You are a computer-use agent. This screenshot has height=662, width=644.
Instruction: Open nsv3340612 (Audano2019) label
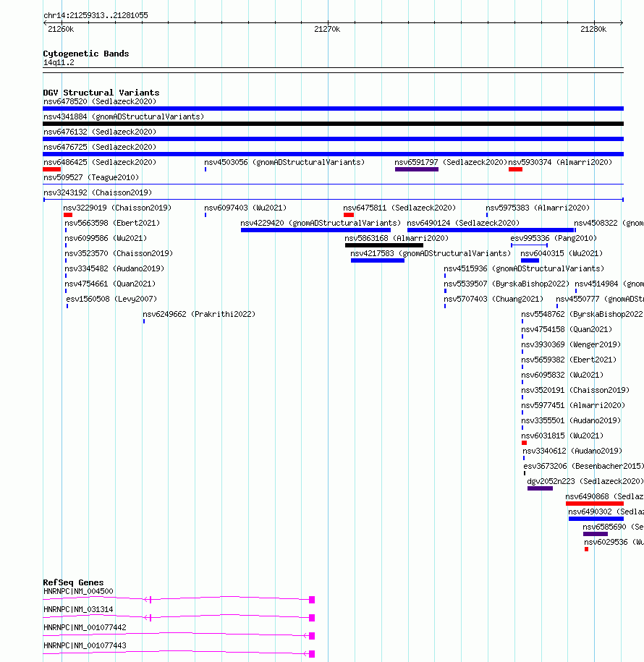click(x=572, y=451)
